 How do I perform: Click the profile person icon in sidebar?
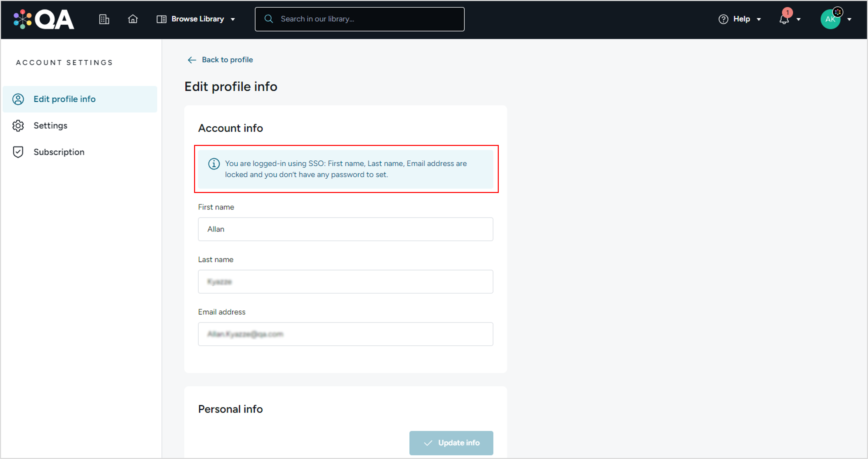pyautogui.click(x=18, y=99)
